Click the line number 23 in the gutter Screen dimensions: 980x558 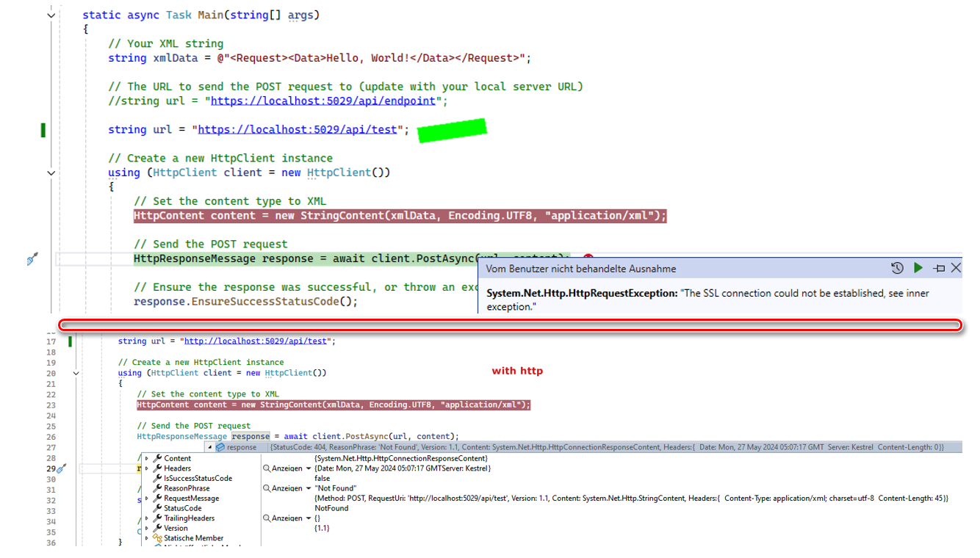click(x=51, y=405)
